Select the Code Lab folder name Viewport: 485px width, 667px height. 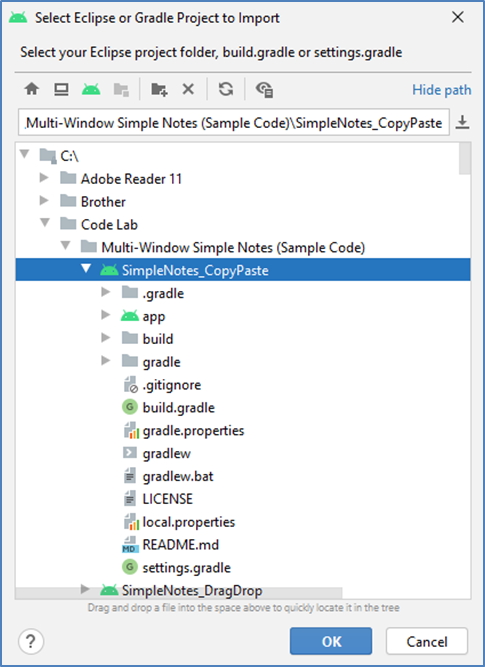point(109,225)
